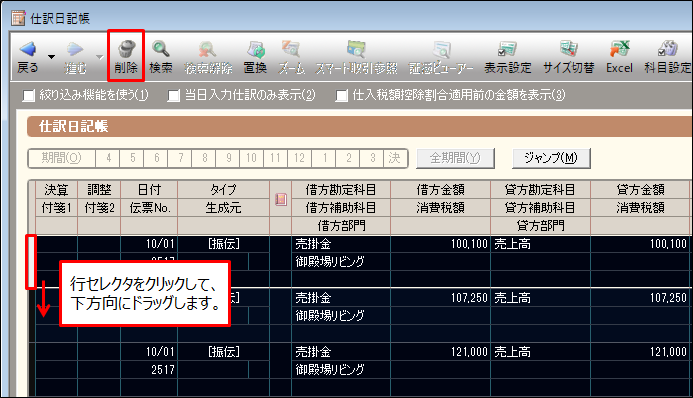
Task: Click the 仕訳日記帳 window title icon
Action: [x=18, y=18]
